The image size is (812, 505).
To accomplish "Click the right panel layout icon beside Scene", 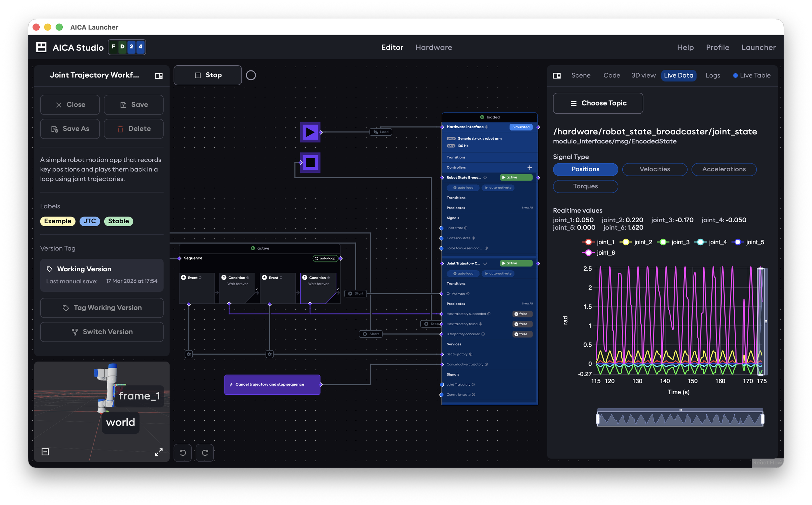I will coord(557,76).
